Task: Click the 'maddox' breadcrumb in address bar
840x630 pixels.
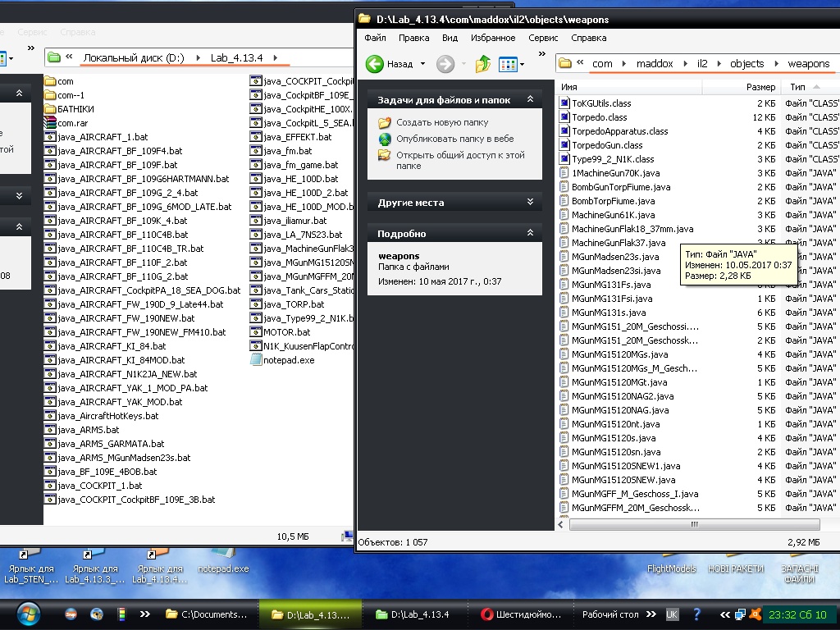Action: [x=655, y=64]
